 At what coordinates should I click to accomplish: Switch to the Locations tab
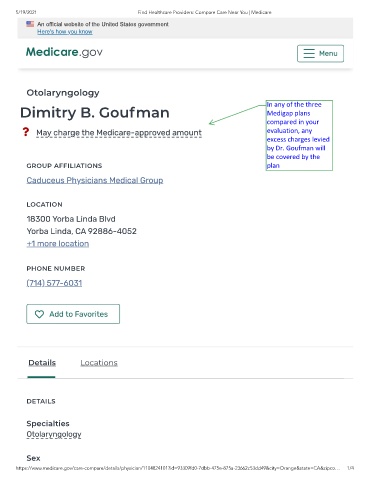tap(99, 363)
